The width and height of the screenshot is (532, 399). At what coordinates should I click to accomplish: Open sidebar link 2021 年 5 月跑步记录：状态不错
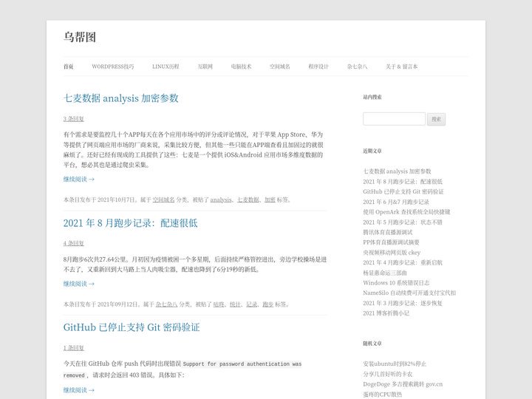[x=403, y=222]
